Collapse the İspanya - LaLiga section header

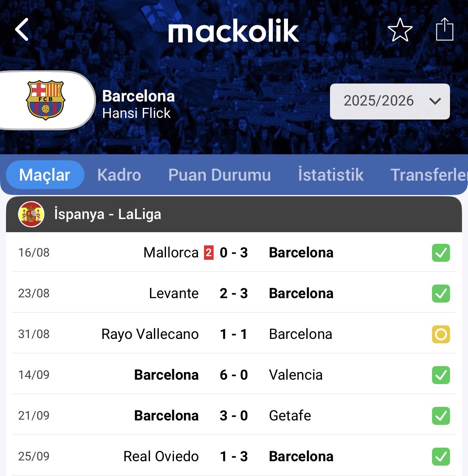pyautogui.click(x=234, y=214)
